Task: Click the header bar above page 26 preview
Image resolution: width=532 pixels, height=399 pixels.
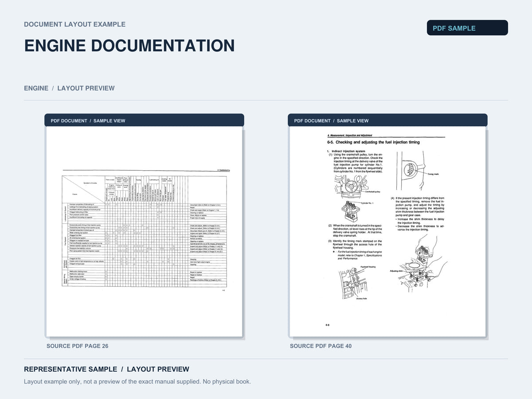Action: (144, 120)
